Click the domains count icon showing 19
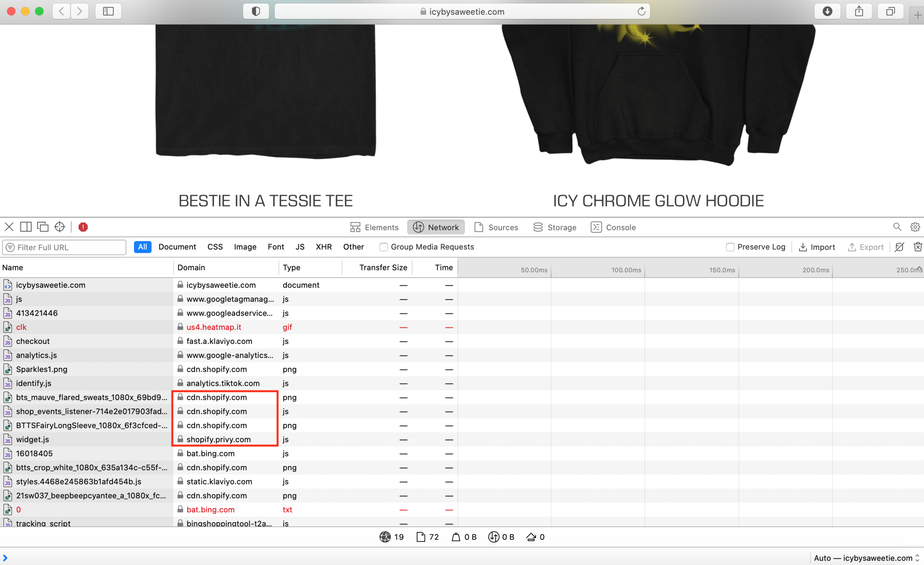The width and height of the screenshot is (924, 565). 385,537
